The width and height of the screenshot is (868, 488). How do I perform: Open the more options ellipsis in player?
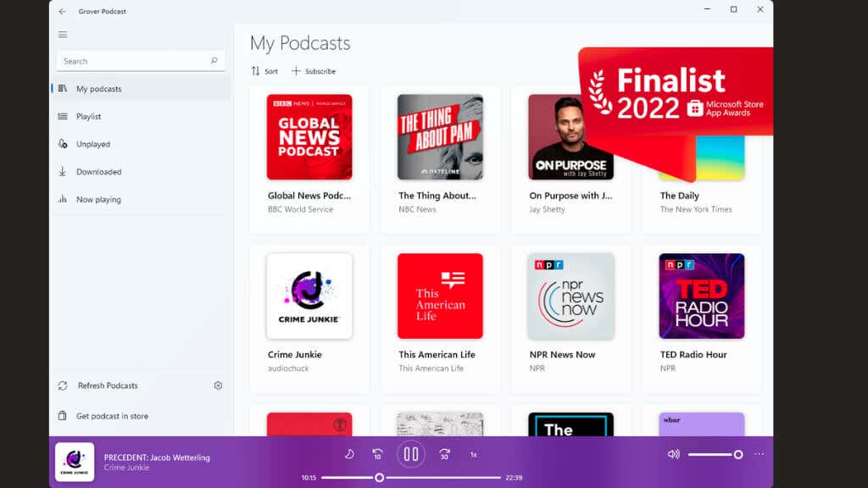(759, 454)
